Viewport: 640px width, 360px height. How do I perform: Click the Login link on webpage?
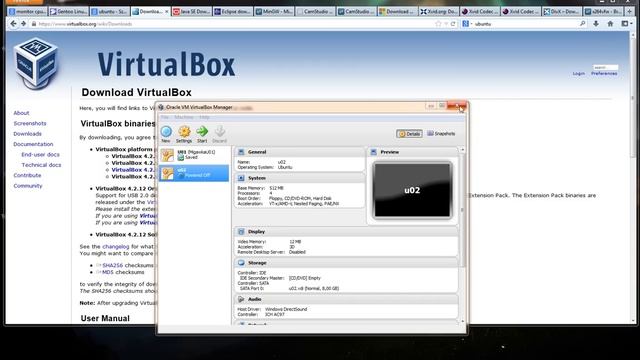578,73
